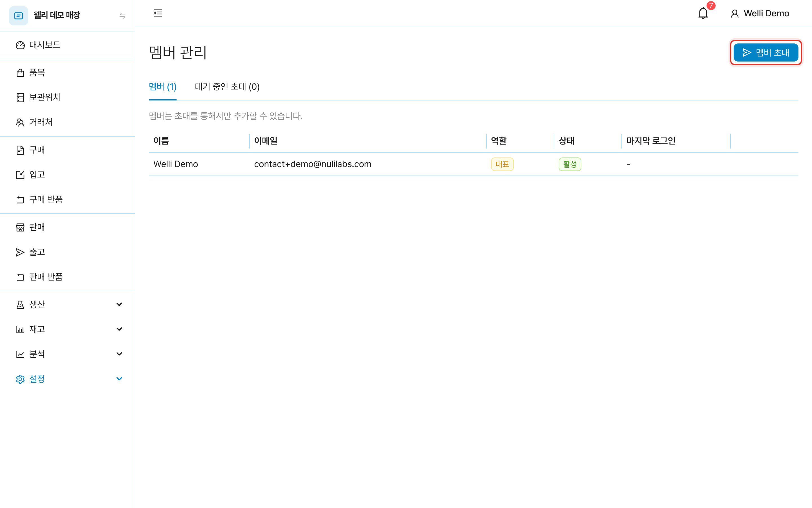
Task: Click the 활성 status badge
Action: pos(570,164)
